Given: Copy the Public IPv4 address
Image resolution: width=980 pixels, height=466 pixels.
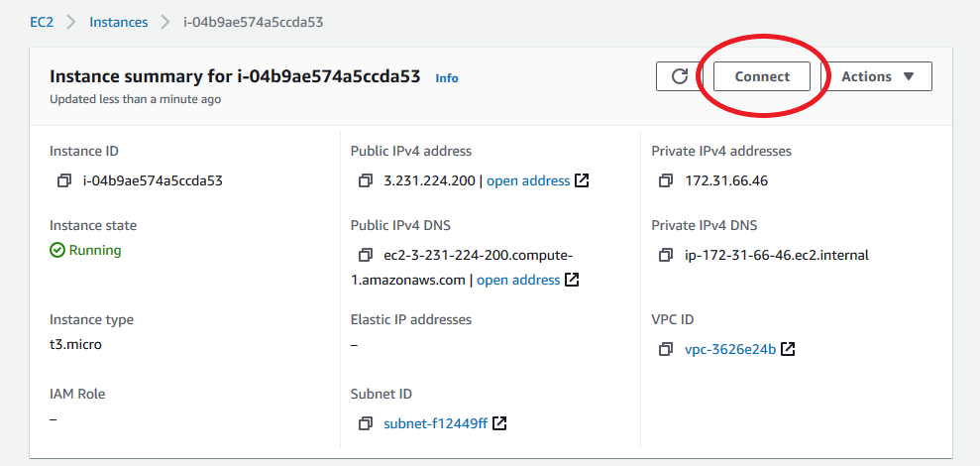Looking at the screenshot, I should click(x=366, y=181).
